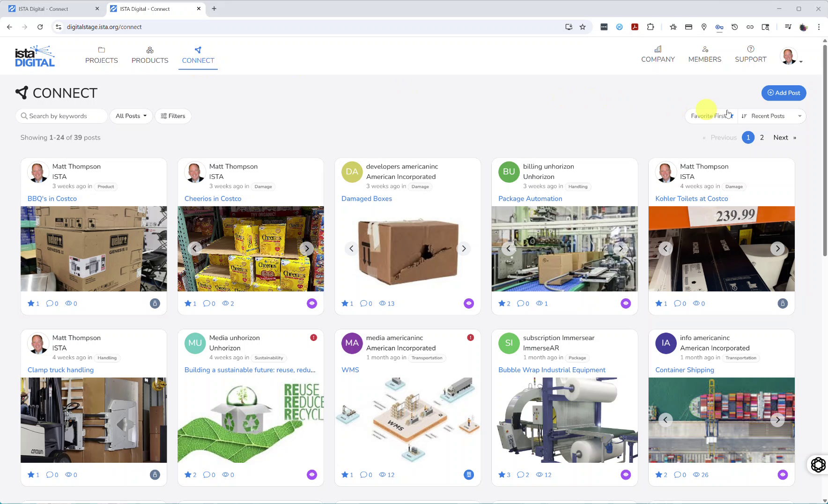Open the Members section
The image size is (828, 504).
[705, 55]
